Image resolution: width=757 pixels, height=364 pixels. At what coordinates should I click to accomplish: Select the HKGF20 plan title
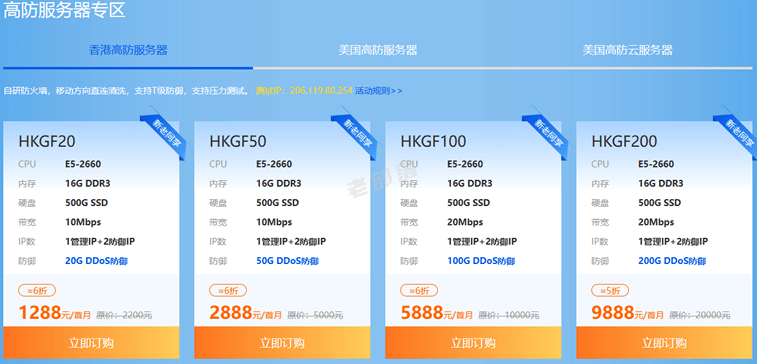pos(47,141)
